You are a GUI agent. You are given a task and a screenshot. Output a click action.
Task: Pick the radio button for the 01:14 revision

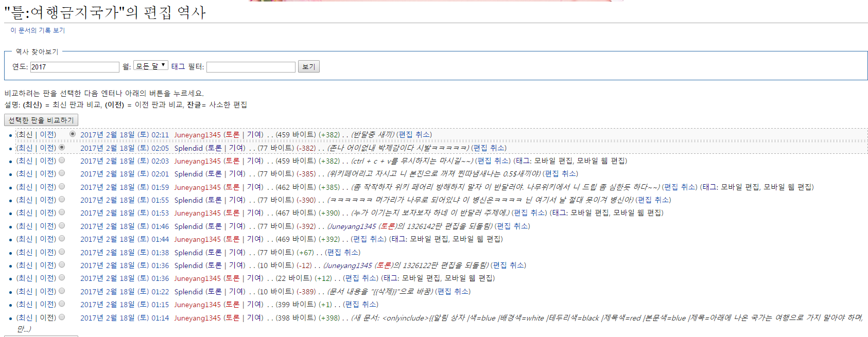pos(62,317)
